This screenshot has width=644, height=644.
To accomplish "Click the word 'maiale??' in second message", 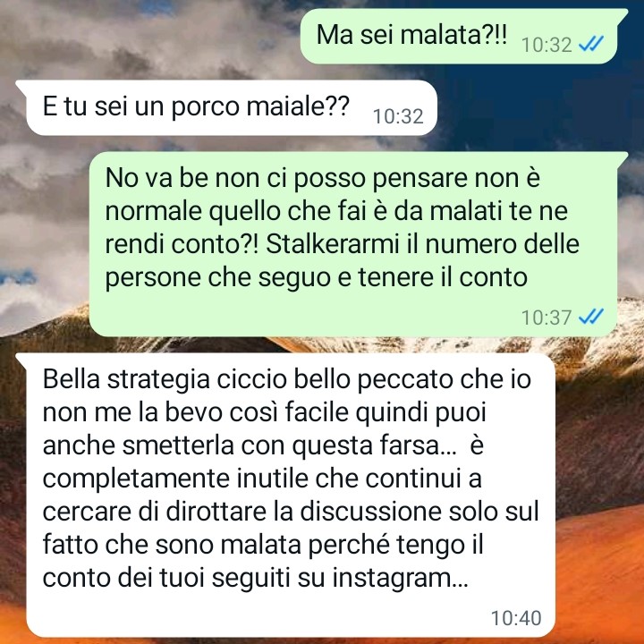I will (x=298, y=106).
